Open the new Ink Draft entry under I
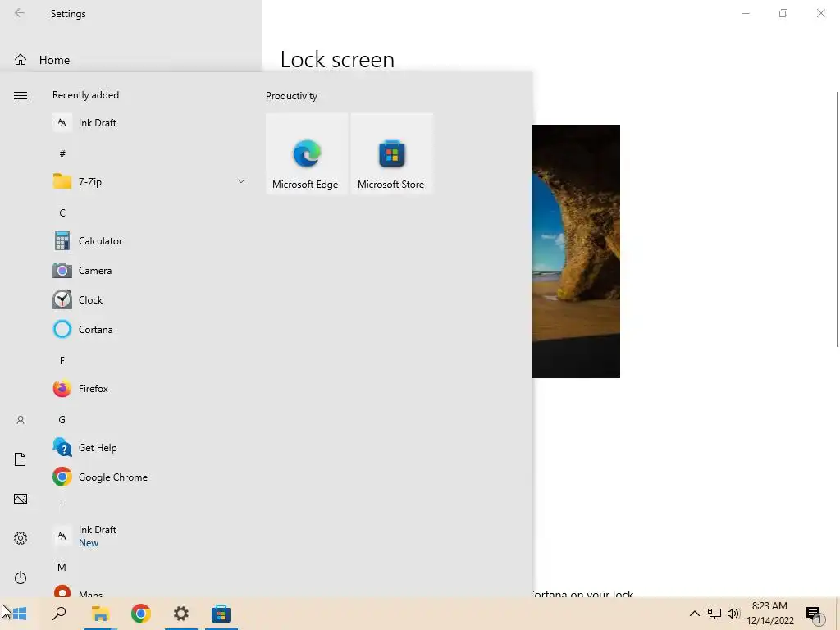 [149, 536]
